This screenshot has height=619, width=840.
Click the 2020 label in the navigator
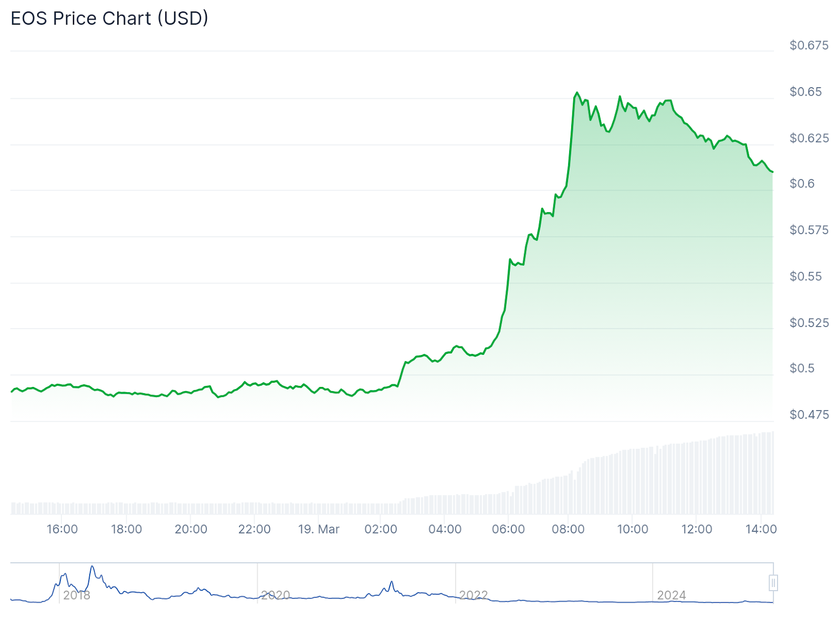coord(276,595)
